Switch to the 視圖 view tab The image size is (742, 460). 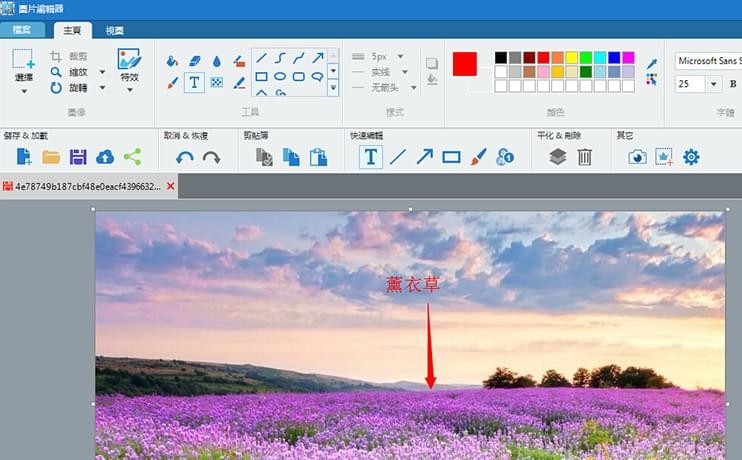click(115, 31)
